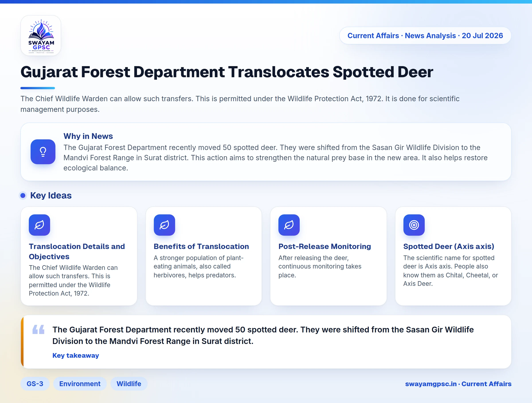Click the Why in News heading
The image size is (532, 403).
click(x=88, y=136)
